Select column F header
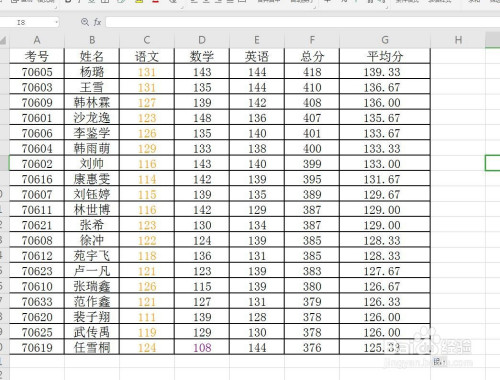This screenshot has width=500, height=380. pyautogui.click(x=312, y=40)
